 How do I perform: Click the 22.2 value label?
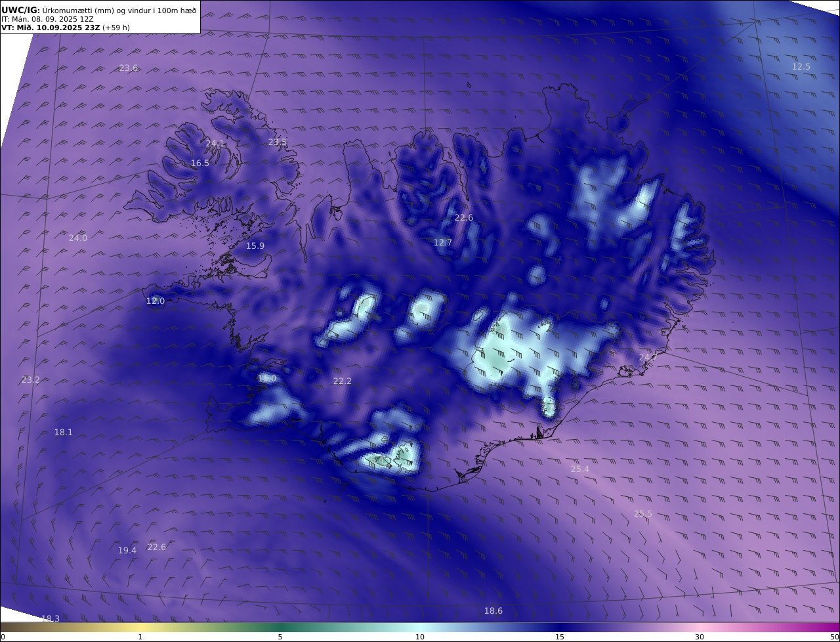(343, 381)
